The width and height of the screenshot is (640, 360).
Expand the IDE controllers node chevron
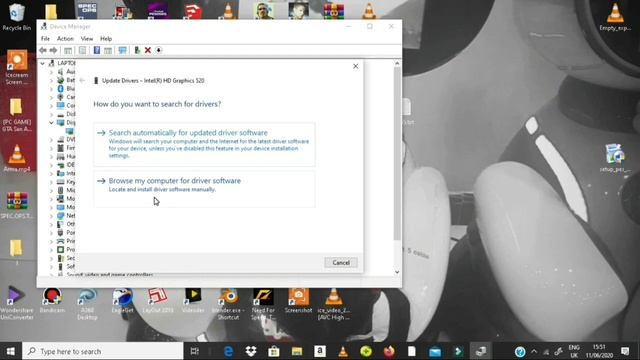(x=51, y=165)
